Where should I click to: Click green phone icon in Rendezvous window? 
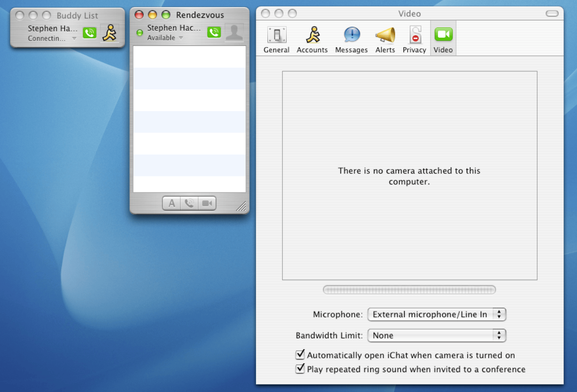[214, 32]
